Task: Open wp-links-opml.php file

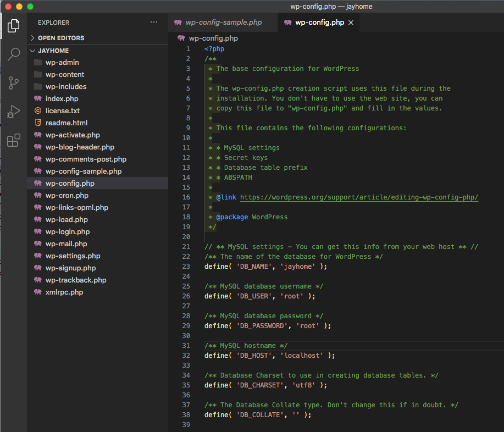Action: coord(97,208)
